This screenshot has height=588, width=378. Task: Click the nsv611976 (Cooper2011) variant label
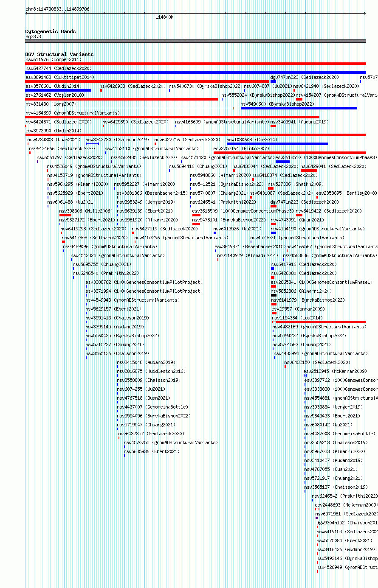click(54, 59)
